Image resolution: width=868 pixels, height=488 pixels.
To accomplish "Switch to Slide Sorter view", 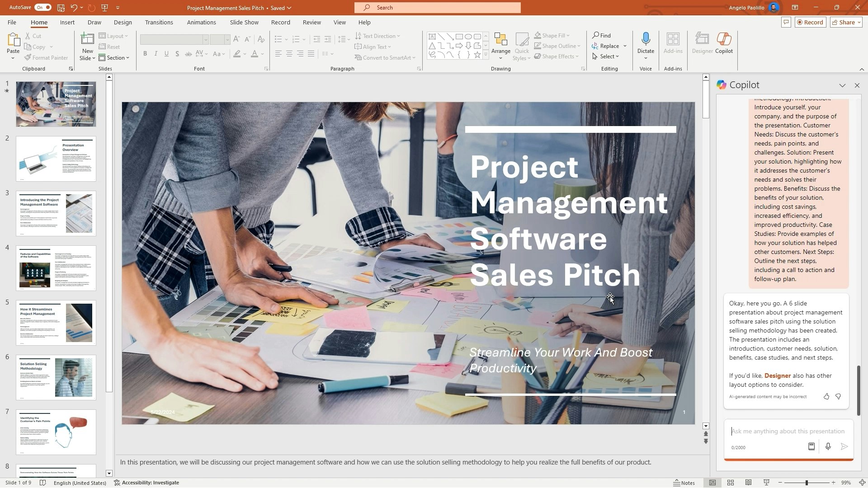I will (731, 483).
